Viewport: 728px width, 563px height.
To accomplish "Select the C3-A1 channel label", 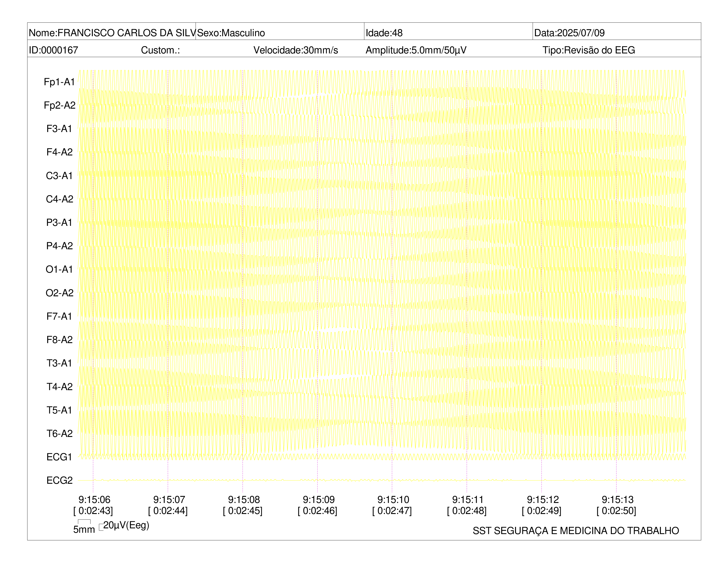I will click(59, 176).
